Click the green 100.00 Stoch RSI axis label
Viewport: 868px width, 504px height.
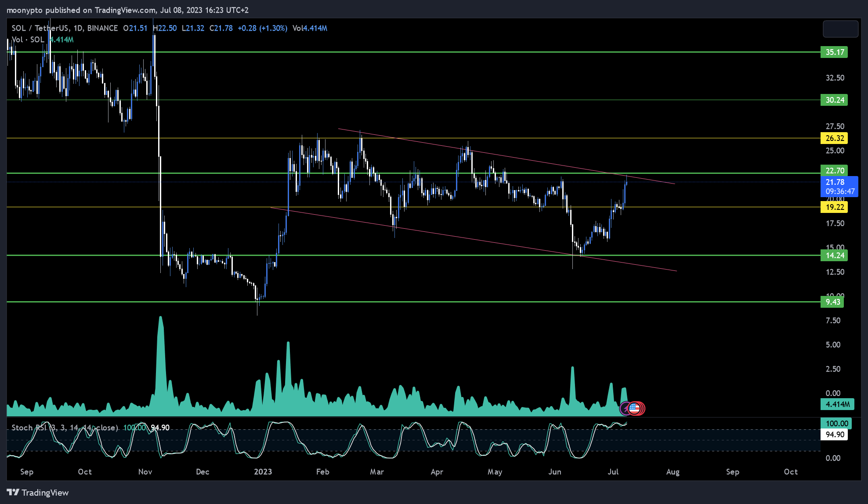pyautogui.click(x=836, y=424)
